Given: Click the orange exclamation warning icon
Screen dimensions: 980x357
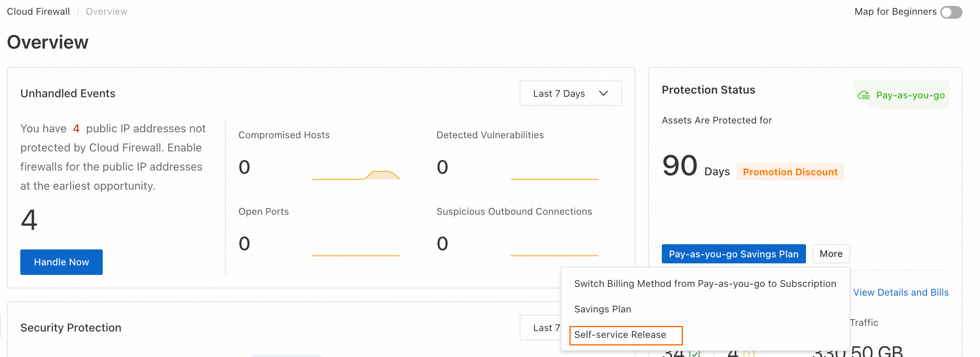Looking at the screenshot, I should (x=749, y=354).
